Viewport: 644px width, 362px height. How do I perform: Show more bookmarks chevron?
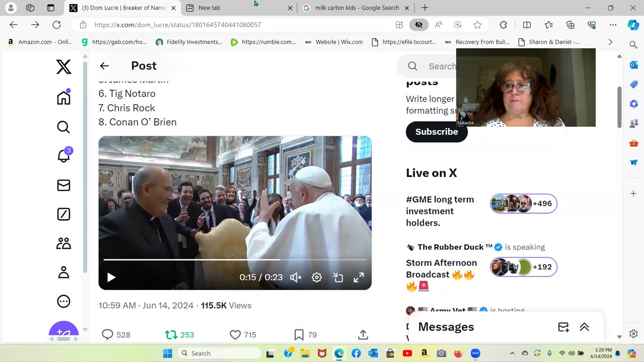click(x=610, y=42)
